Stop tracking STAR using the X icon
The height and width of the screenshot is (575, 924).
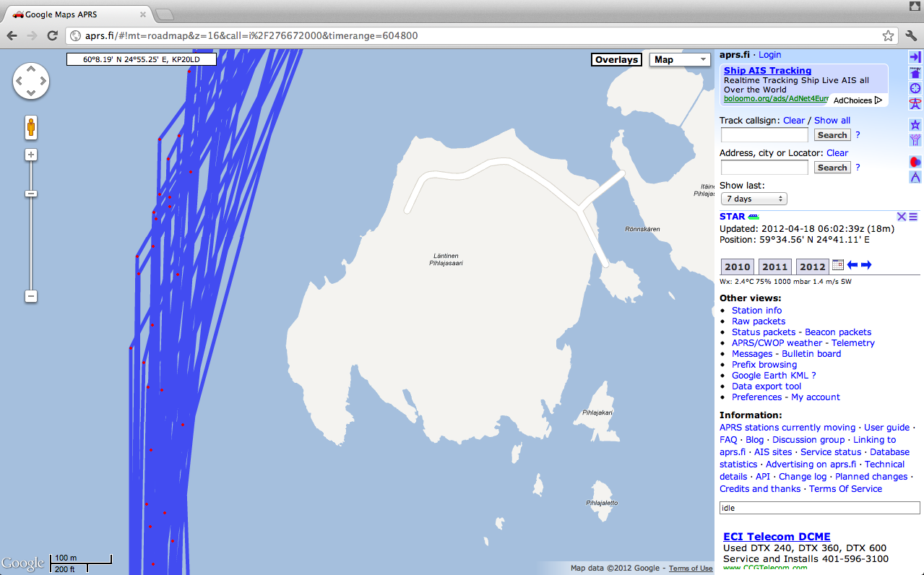tap(901, 217)
